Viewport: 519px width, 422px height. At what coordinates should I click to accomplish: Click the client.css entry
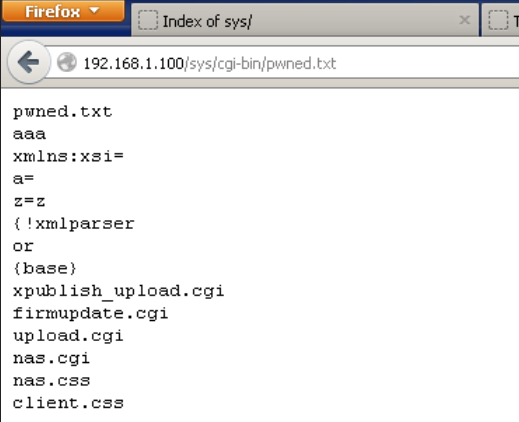(x=68, y=403)
